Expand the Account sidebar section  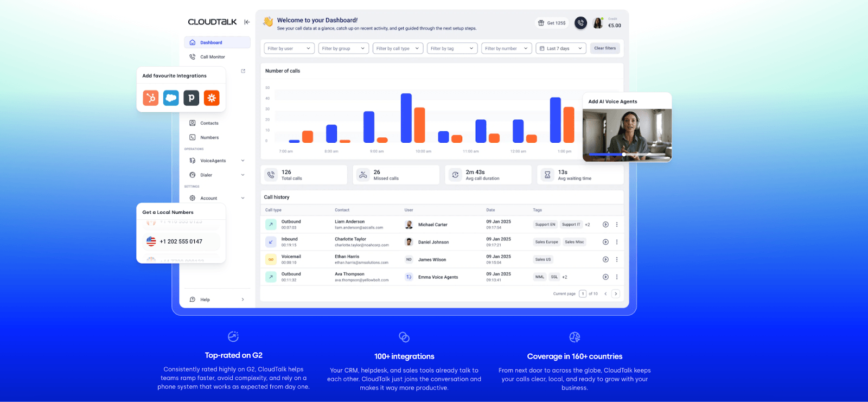pos(217,198)
